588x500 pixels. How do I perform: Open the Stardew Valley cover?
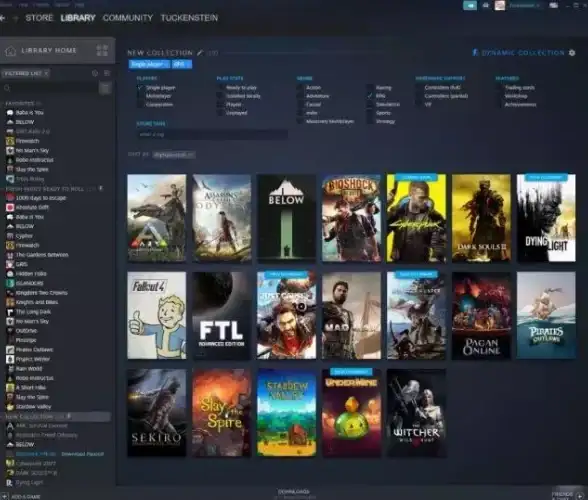tap(286, 413)
